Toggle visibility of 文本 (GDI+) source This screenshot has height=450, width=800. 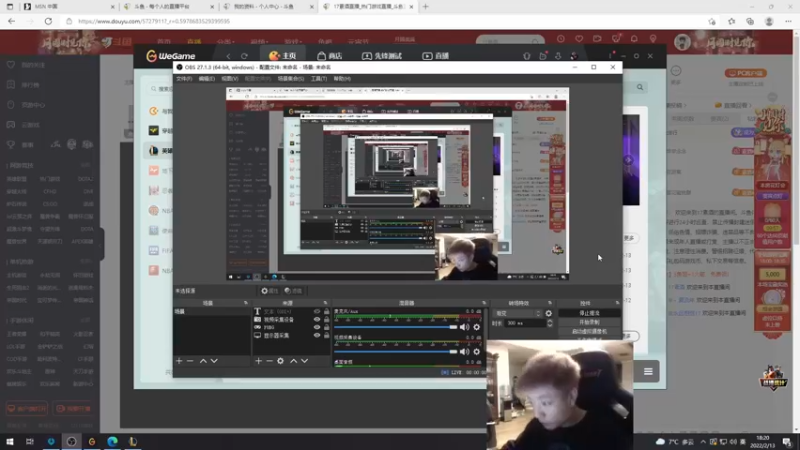(x=317, y=311)
